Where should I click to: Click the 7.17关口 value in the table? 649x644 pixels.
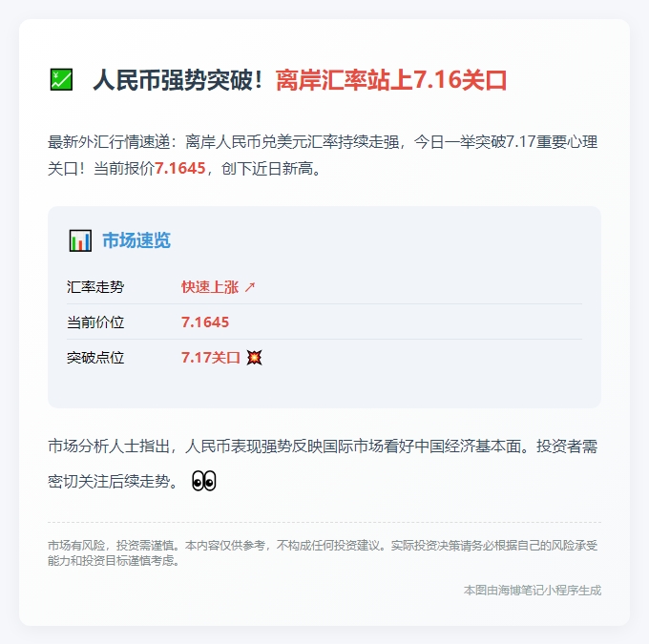coord(211,357)
